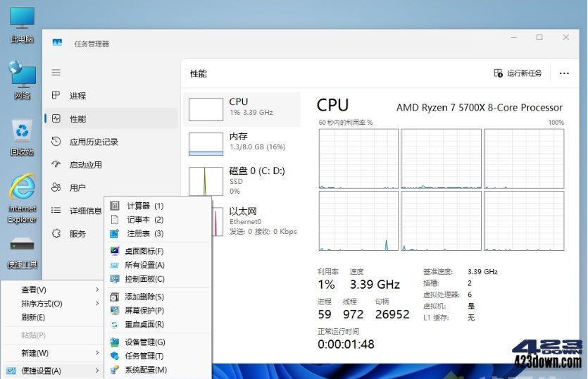Select the 磁盘 0 (C: D:) entry
Screen dimensions: 588x379
click(242, 181)
